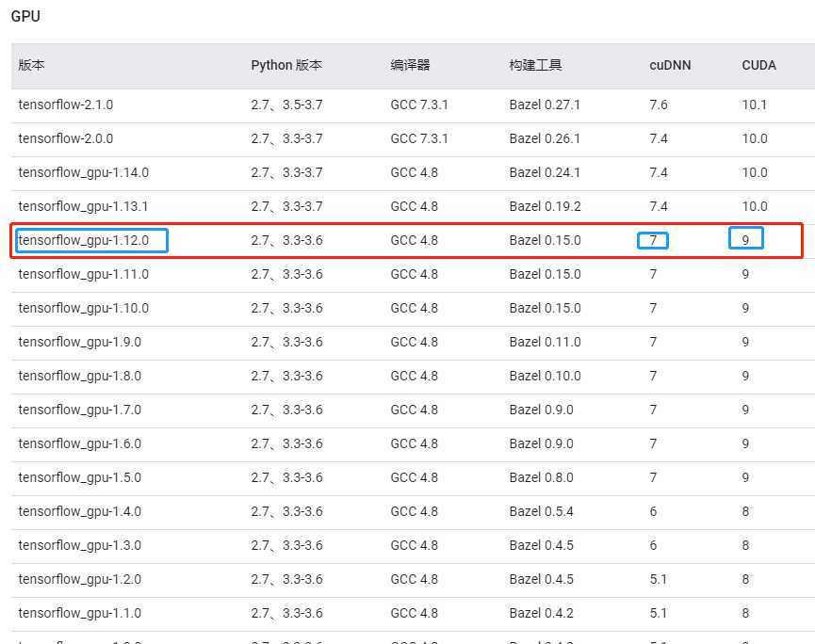Viewport: 815px width, 644px height.
Task: Click Bazel 0.9.0 in tensorflow_gpu-1.7.0 row
Action: tap(541, 410)
